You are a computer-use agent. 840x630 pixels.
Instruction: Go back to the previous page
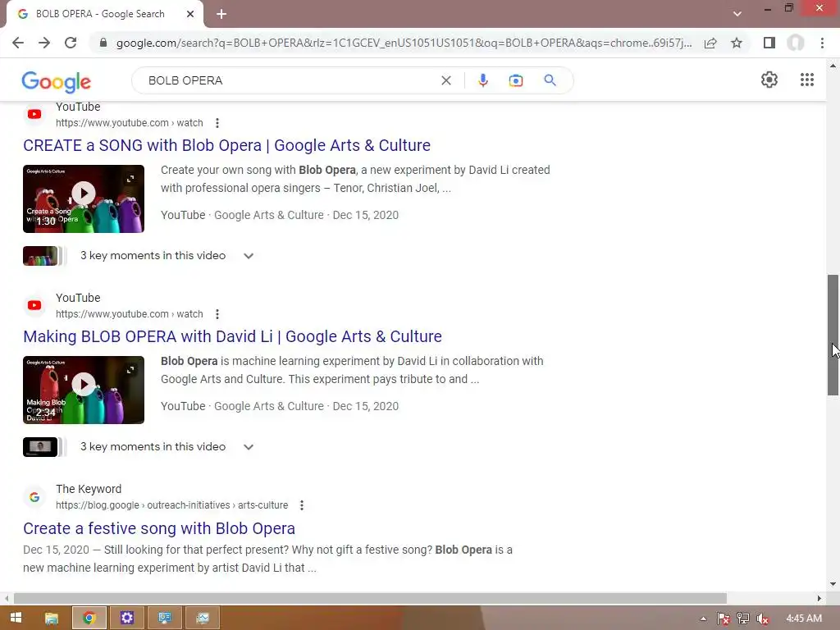click(18, 43)
